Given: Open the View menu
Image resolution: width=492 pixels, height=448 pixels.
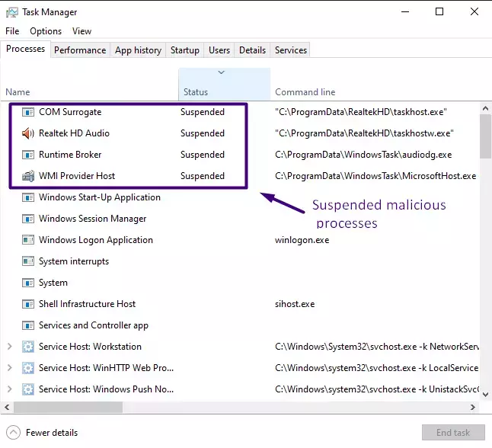Looking at the screenshot, I should (x=81, y=31).
